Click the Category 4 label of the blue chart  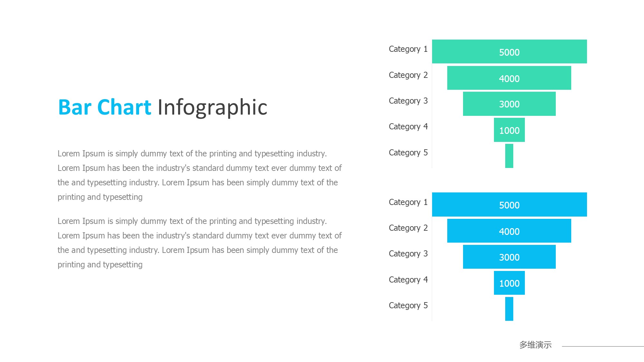408,280
